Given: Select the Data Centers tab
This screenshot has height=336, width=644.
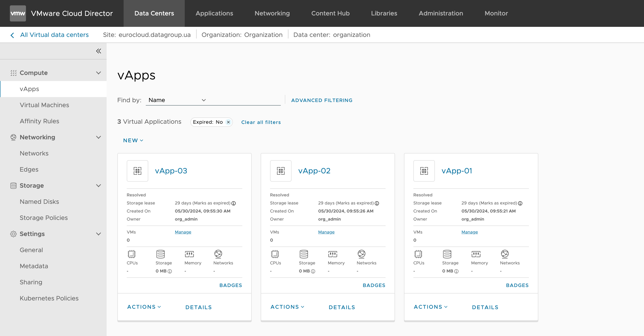Looking at the screenshot, I should (154, 13).
